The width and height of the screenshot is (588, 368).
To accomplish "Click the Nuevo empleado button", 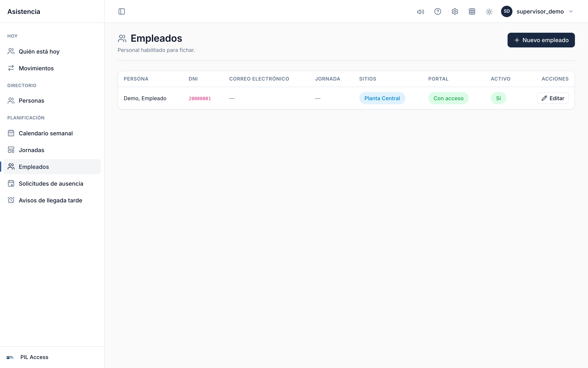I will (x=541, y=40).
